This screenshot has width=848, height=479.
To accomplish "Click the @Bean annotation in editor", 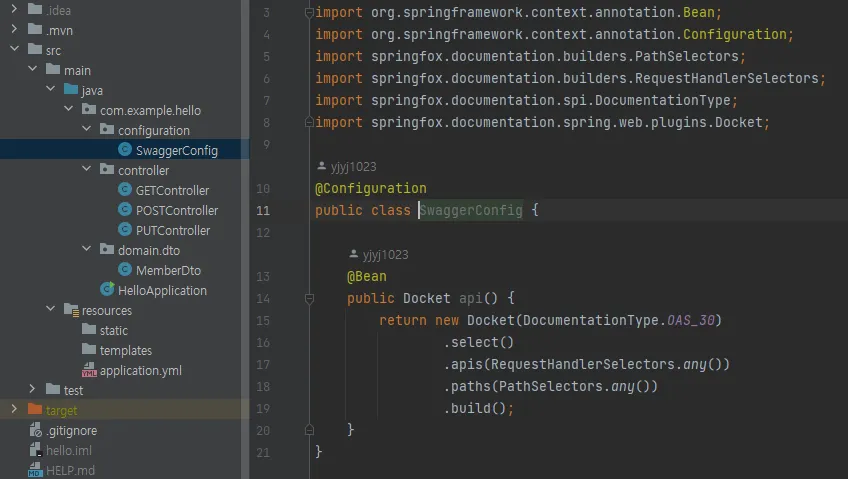I will (x=367, y=276).
